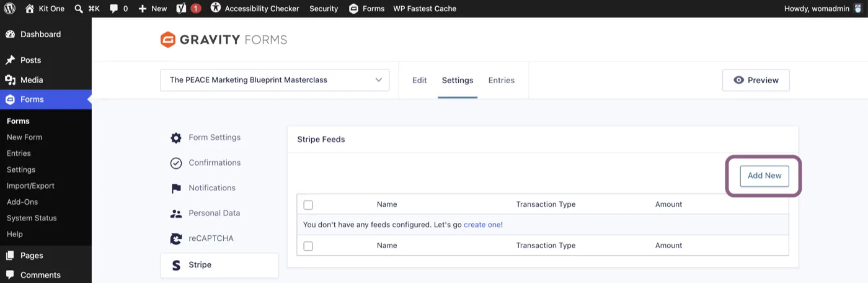Open the comments bubble in admin bar
868x283 pixels.
tap(113, 9)
